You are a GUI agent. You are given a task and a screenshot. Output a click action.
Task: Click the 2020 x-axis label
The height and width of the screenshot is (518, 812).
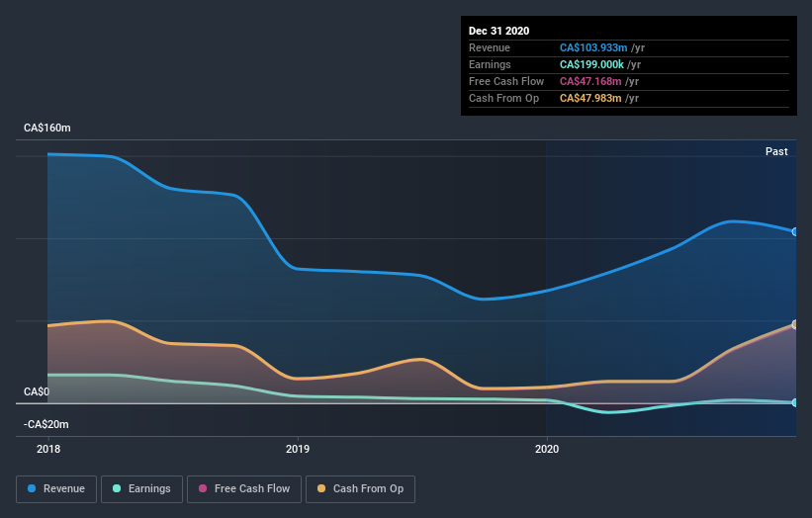point(546,449)
